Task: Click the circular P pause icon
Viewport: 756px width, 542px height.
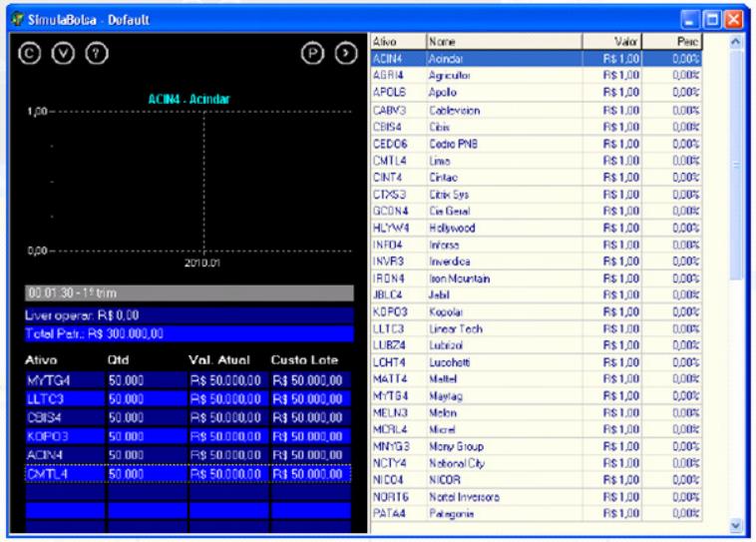Action: tap(312, 53)
